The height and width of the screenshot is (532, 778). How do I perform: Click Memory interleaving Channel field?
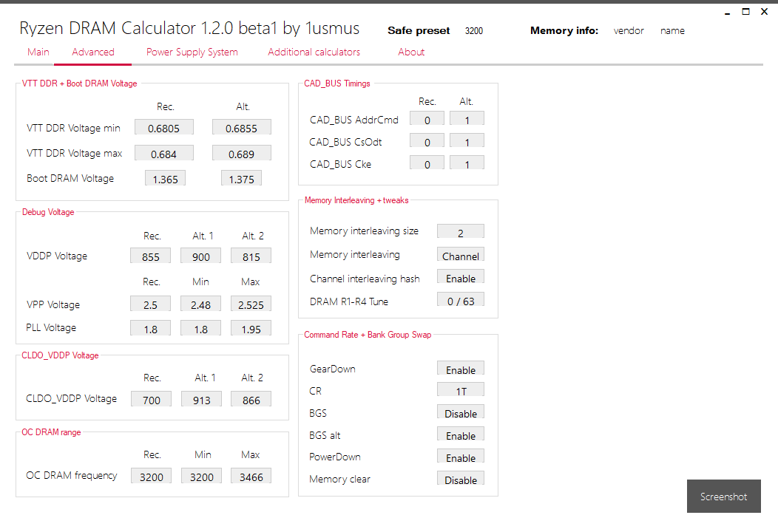click(461, 256)
